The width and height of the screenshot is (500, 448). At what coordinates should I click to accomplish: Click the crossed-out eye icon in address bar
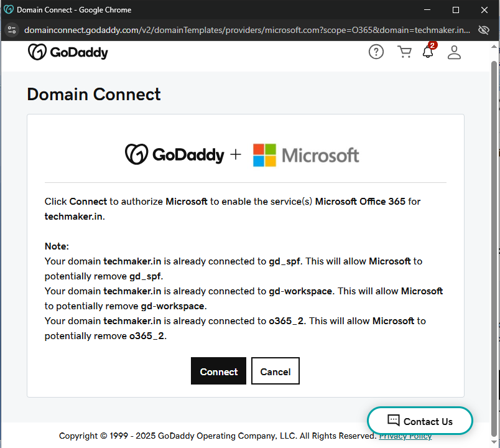[x=483, y=30]
